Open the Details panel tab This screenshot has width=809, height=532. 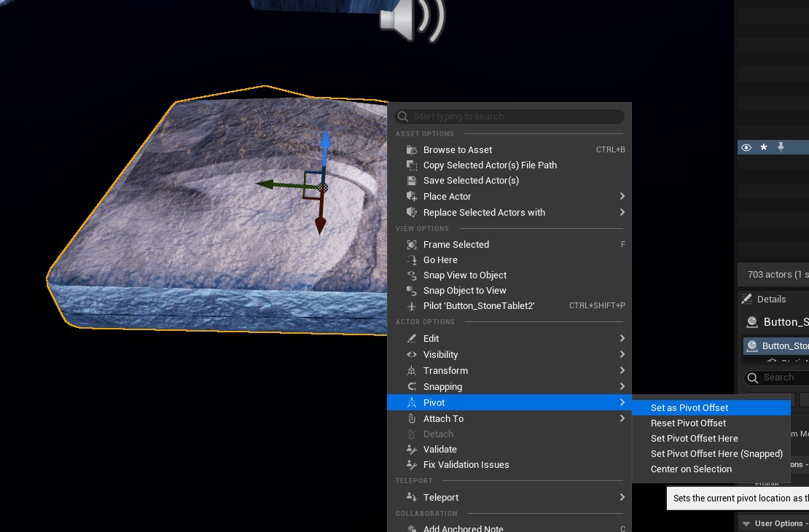764,300
